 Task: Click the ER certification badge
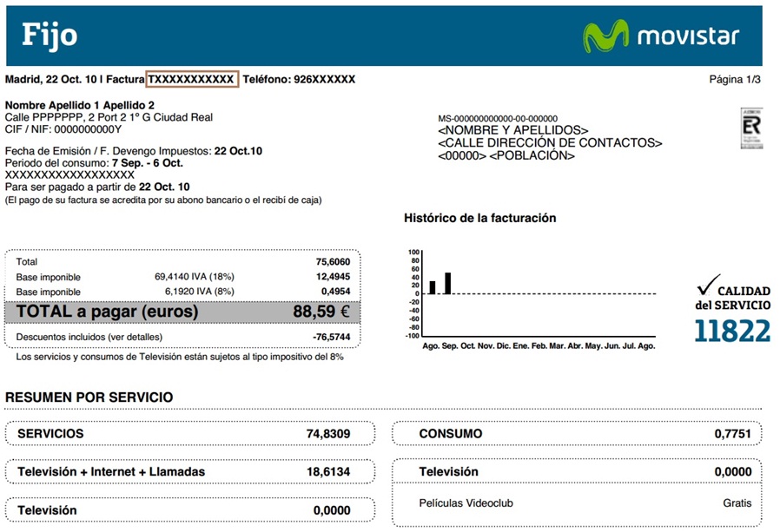tap(751, 128)
